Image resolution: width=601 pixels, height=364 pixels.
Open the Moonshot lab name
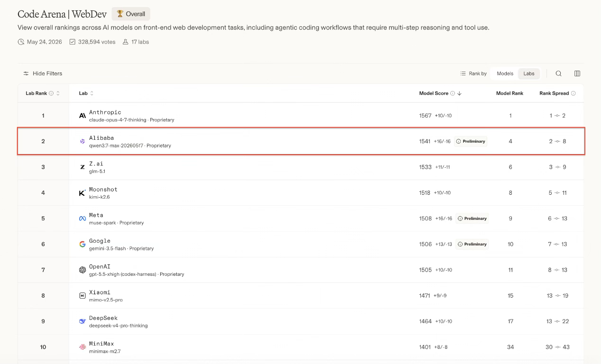[x=103, y=189]
